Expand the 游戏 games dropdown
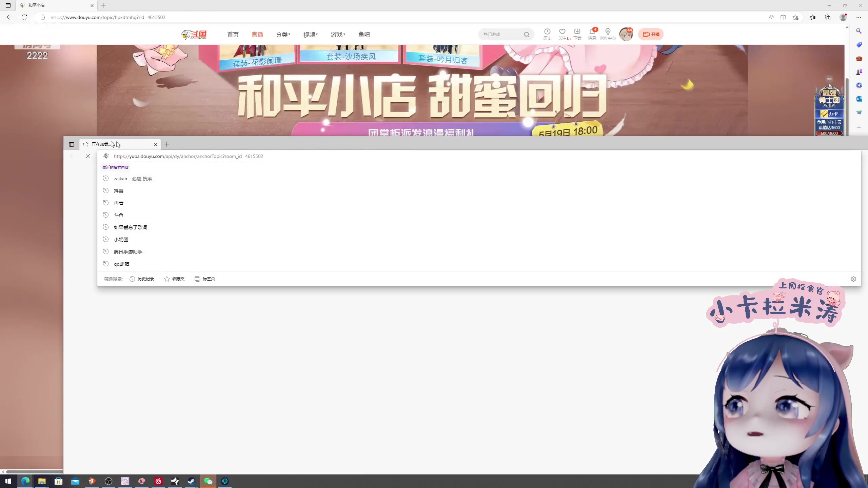The height and width of the screenshot is (488, 868). (x=337, y=34)
